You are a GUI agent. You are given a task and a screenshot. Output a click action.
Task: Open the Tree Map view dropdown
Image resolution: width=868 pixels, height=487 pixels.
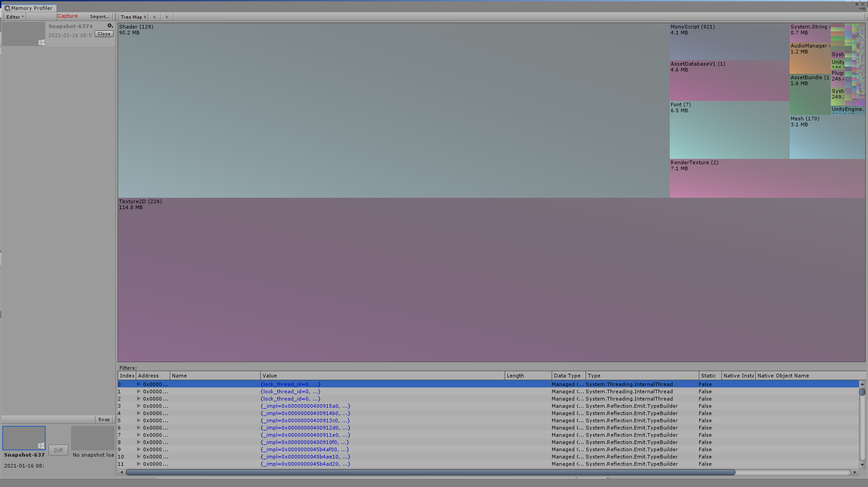pyautogui.click(x=134, y=17)
